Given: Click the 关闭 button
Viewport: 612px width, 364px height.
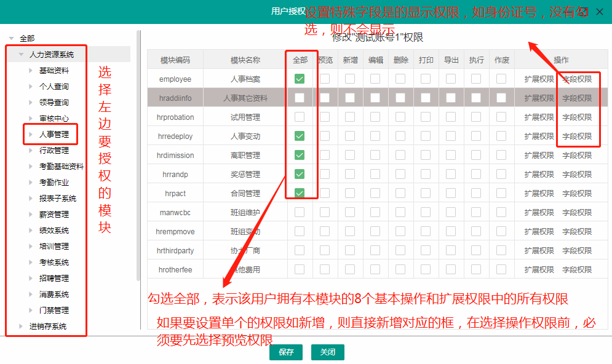Looking at the screenshot, I should coord(327,352).
